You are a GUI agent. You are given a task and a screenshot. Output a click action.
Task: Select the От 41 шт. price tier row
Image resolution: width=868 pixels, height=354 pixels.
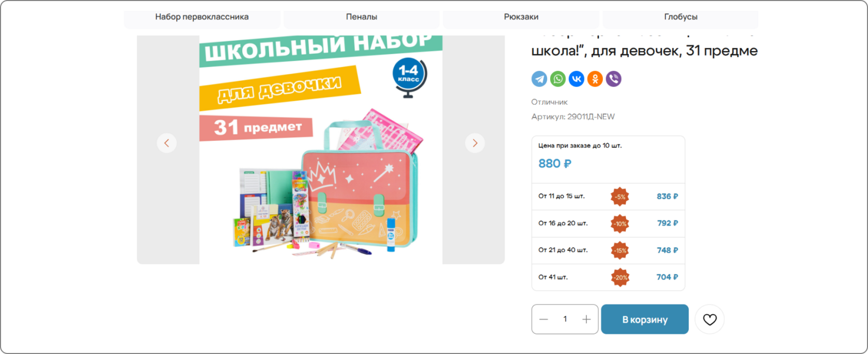pos(608,277)
